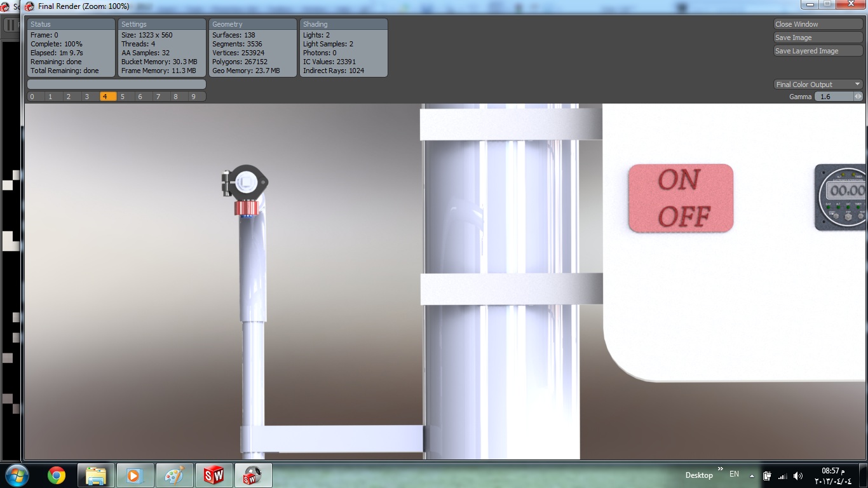Click the red ON OFF button in render
The height and width of the screenshot is (488, 868).
[681, 198]
